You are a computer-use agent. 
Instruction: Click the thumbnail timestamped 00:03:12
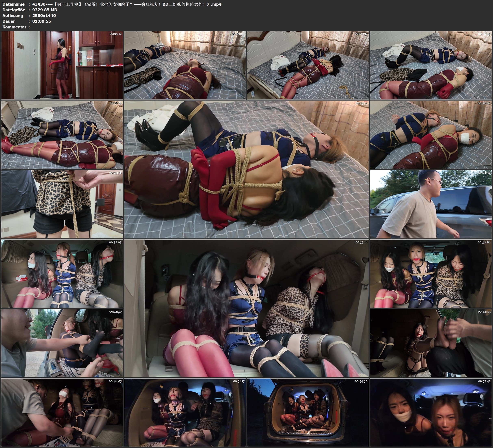[x=62, y=65]
